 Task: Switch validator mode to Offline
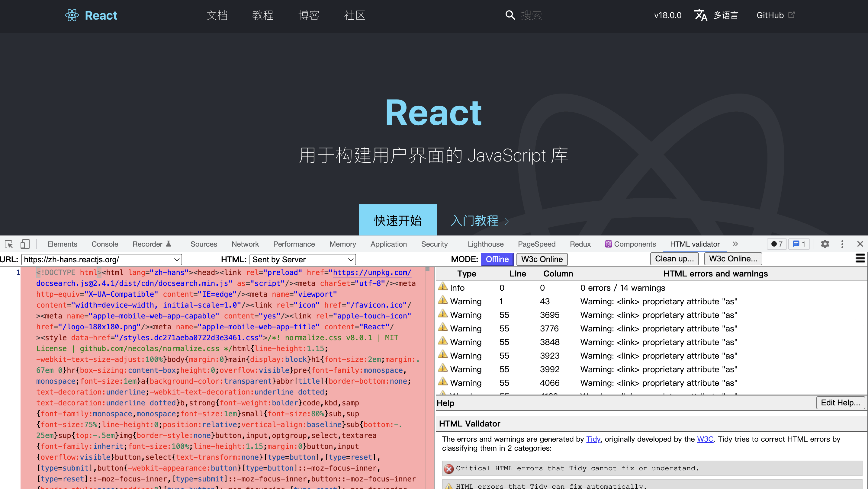(x=497, y=259)
